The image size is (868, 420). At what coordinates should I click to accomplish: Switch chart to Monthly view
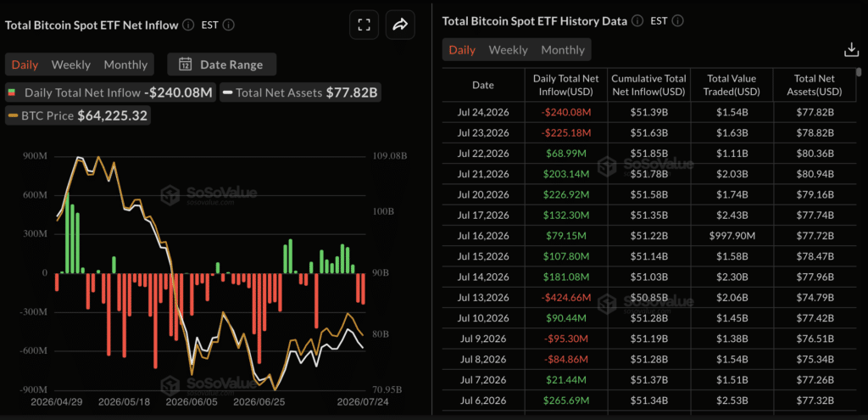(x=125, y=64)
